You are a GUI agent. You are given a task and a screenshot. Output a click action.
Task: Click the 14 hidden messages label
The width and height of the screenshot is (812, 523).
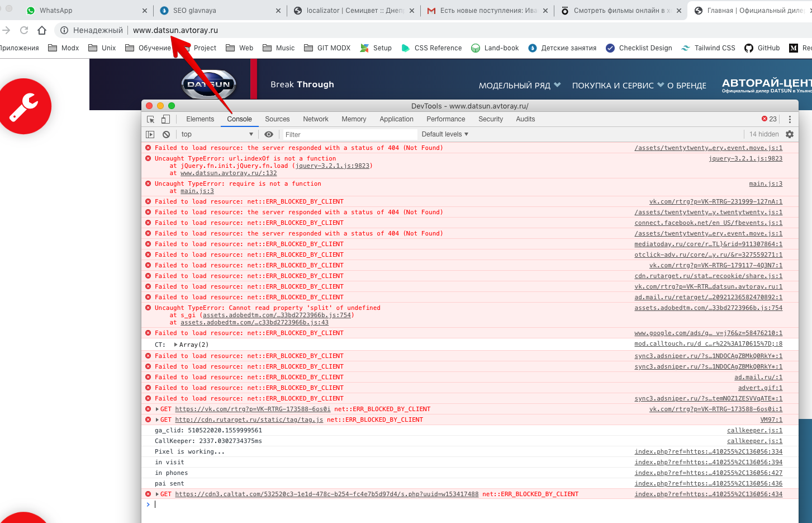click(764, 134)
